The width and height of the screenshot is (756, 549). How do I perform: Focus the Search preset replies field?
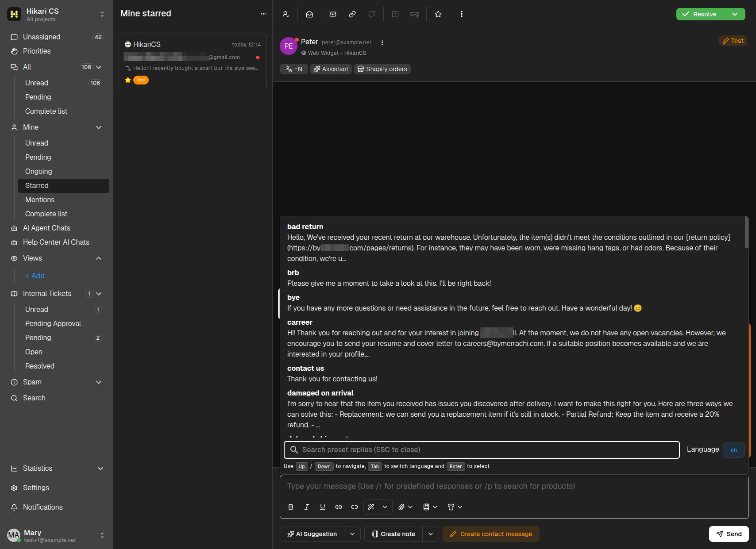coord(482,450)
